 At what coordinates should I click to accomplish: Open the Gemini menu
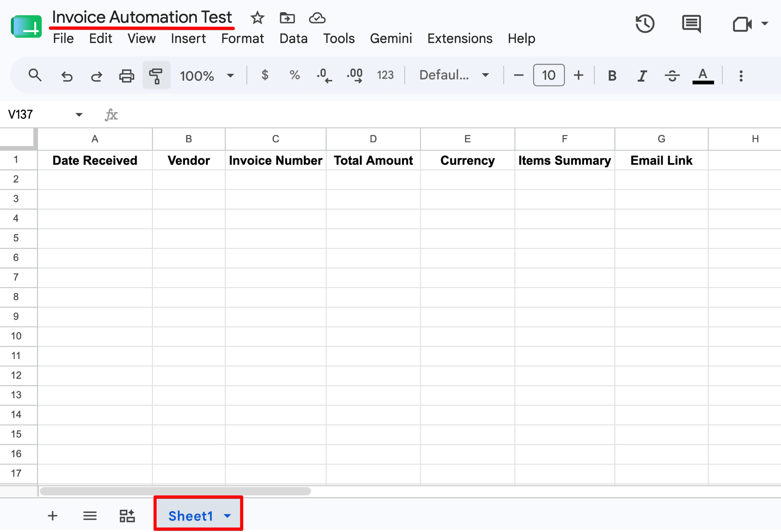(x=391, y=39)
